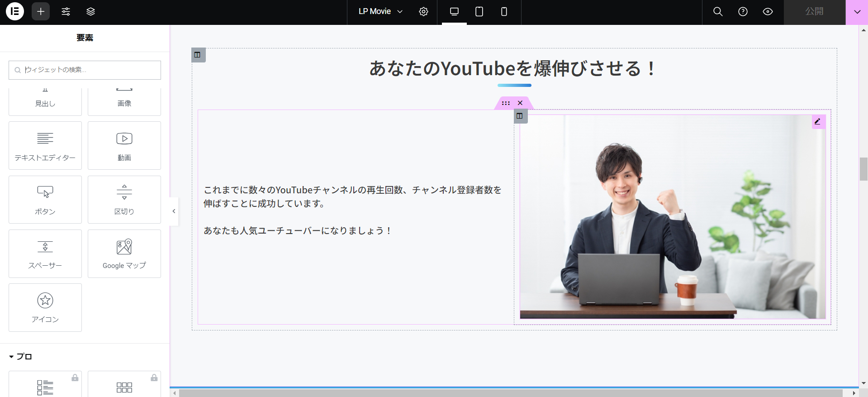The image size is (868, 397).
Task: Switch to tablet view mode
Action: pos(479,12)
